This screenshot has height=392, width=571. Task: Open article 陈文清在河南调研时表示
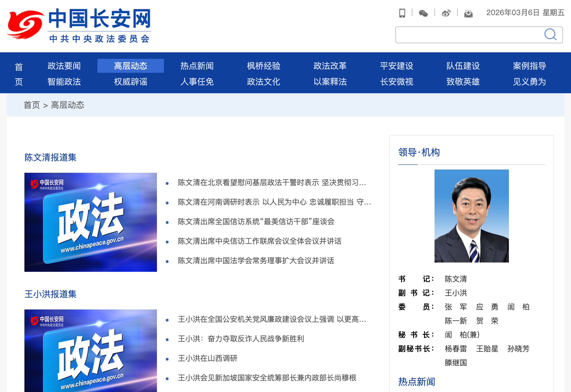coord(274,202)
